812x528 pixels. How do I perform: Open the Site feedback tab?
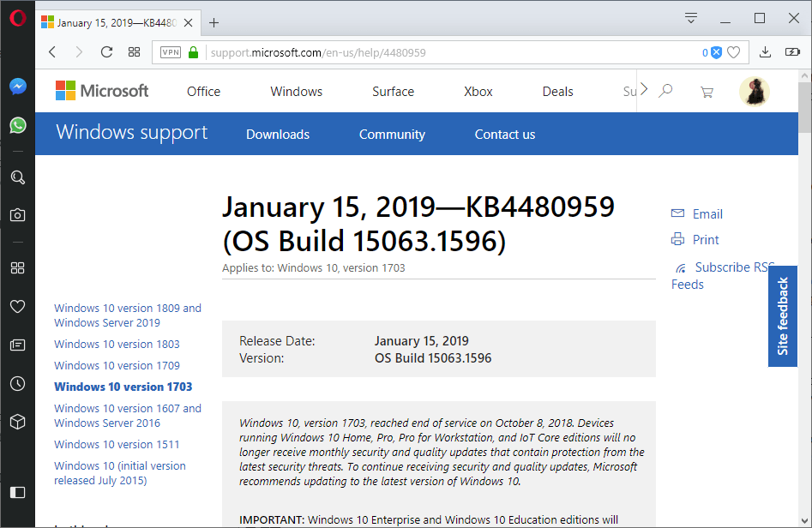click(783, 316)
